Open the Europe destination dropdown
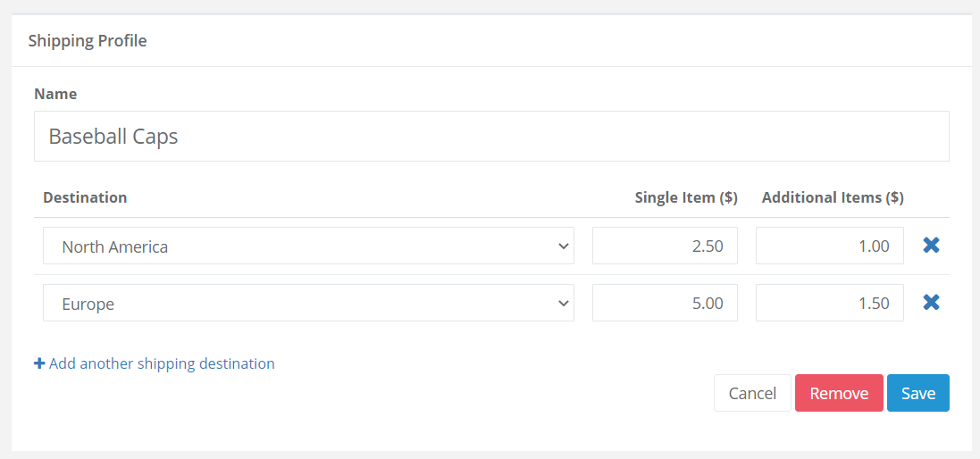The height and width of the screenshot is (459, 980). [x=308, y=303]
